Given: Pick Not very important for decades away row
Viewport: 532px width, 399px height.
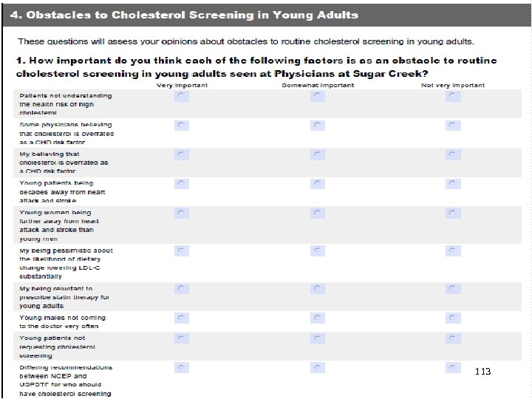Looking at the screenshot, I should coord(451,183).
